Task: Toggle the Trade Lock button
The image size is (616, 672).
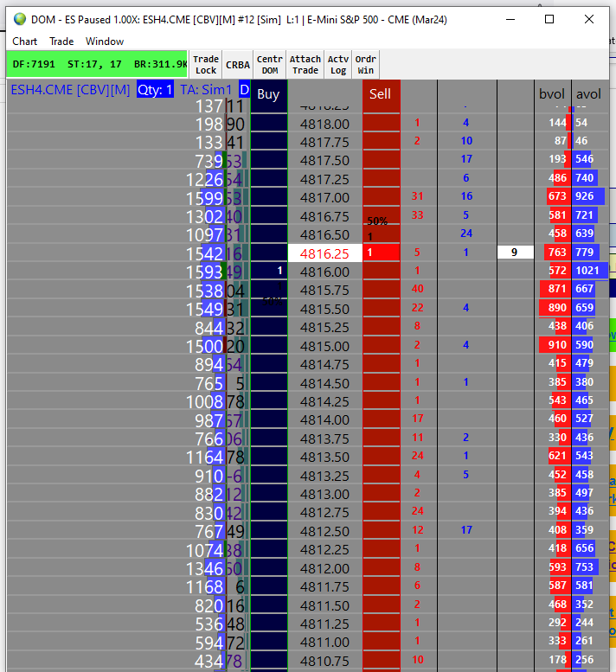Action: [x=206, y=65]
